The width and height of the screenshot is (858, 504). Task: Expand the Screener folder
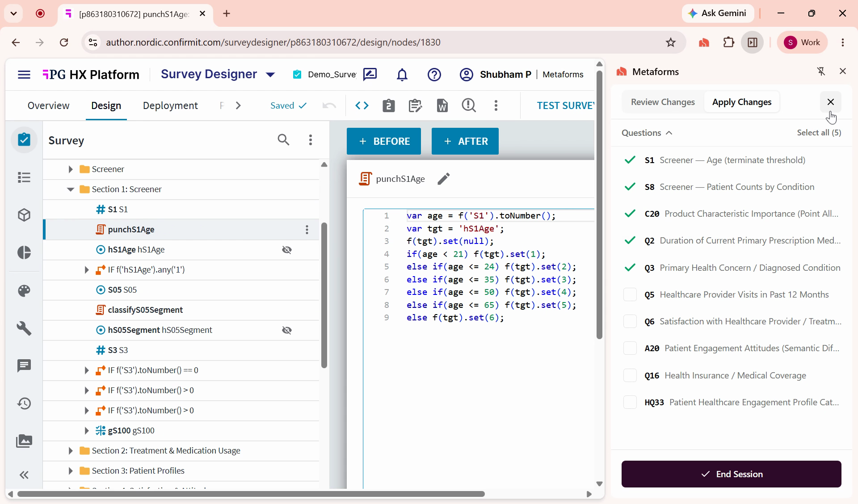pos(70,169)
